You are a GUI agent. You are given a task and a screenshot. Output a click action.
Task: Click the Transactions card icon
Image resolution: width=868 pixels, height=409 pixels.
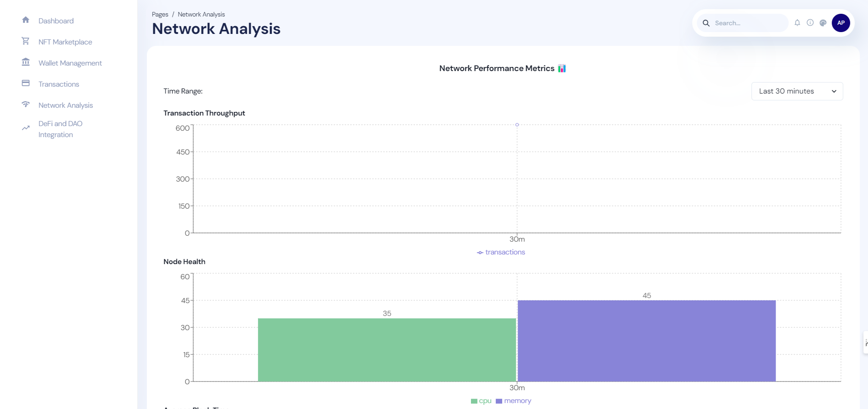point(26,83)
